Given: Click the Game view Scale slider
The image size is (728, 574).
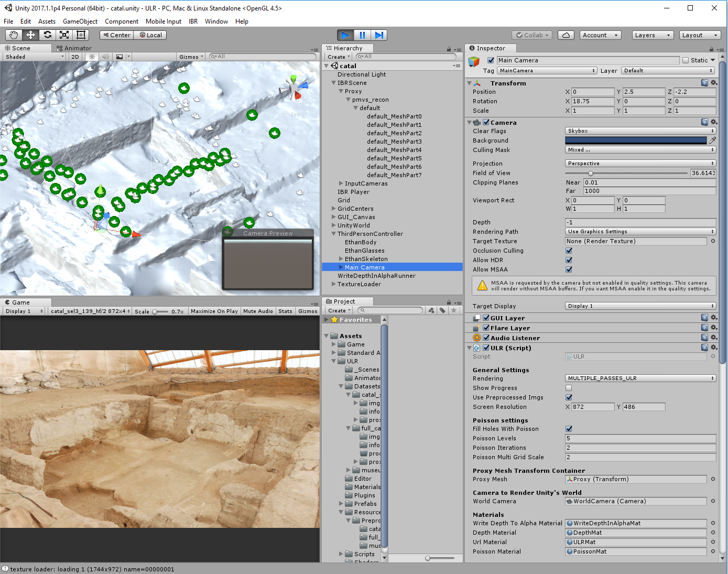Looking at the screenshot, I should point(160,311).
